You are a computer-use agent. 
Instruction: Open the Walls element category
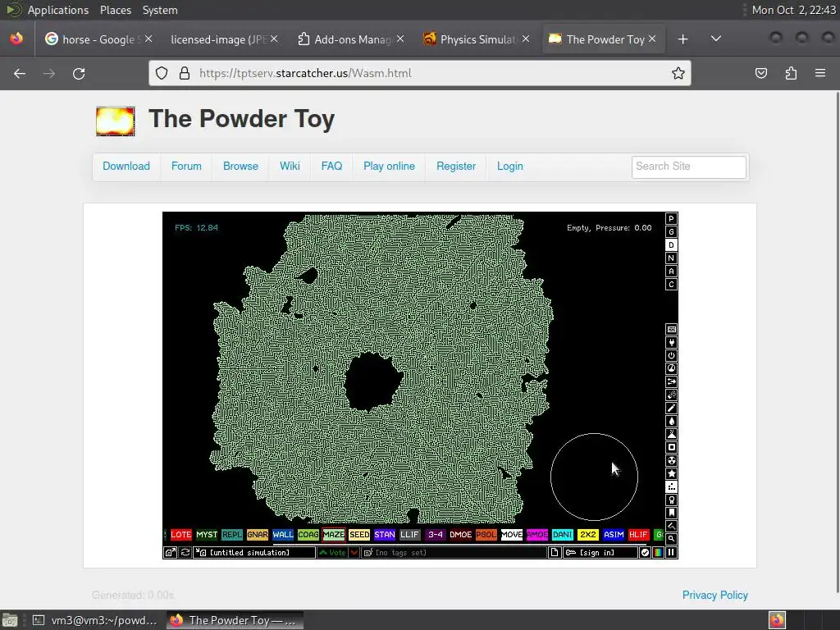pyautogui.click(x=671, y=329)
